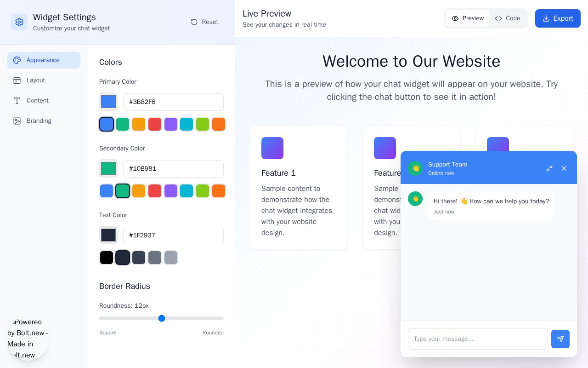Choose red preset for Secondary Color
The image size is (588, 368).
click(x=155, y=191)
